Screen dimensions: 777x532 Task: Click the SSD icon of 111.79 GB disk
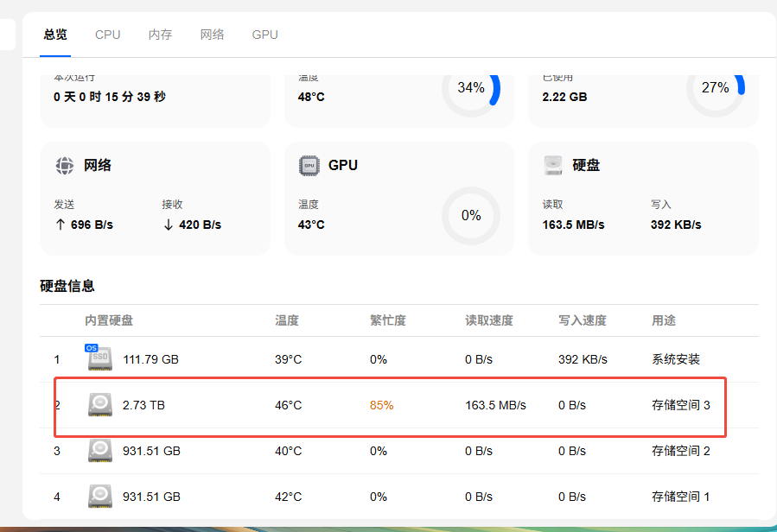coord(100,359)
